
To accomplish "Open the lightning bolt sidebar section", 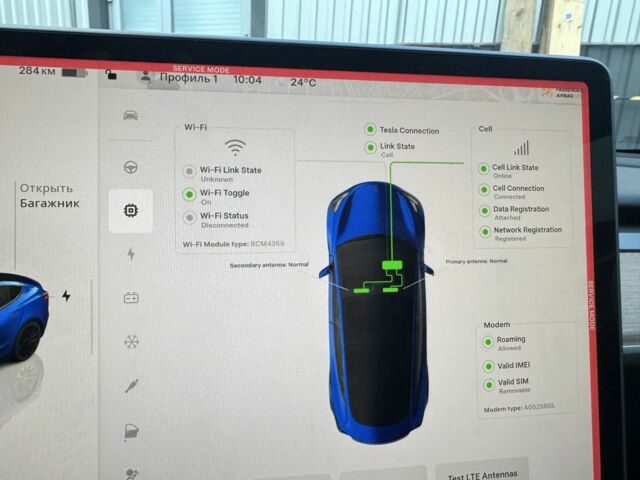I will click(131, 254).
